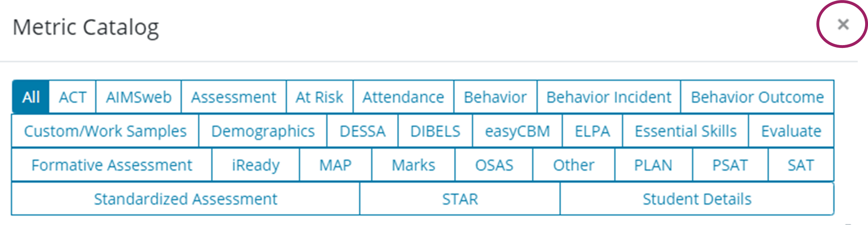
Task: Select the All category filter
Action: pos(31,97)
